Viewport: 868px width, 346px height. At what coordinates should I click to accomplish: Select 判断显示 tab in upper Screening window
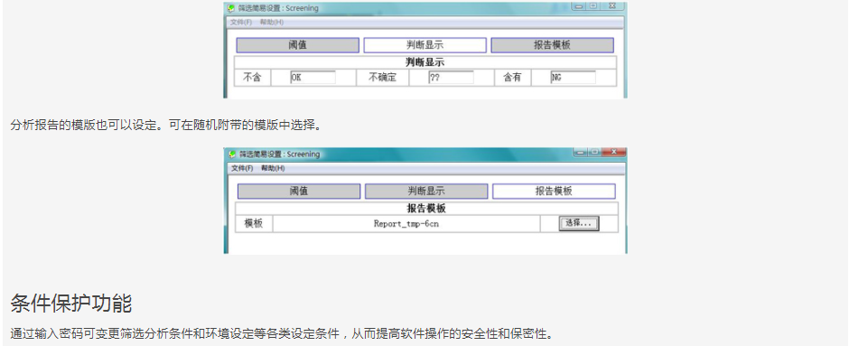[x=425, y=45]
